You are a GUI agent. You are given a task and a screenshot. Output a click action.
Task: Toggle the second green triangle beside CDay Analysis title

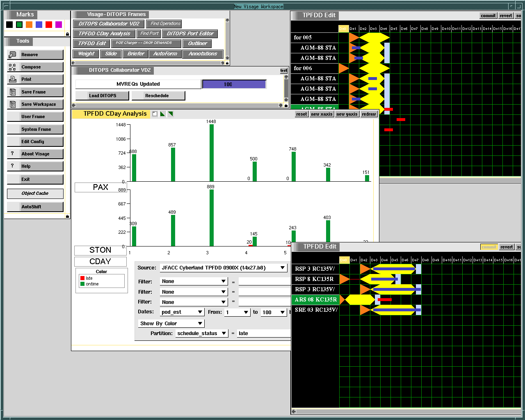click(170, 114)
